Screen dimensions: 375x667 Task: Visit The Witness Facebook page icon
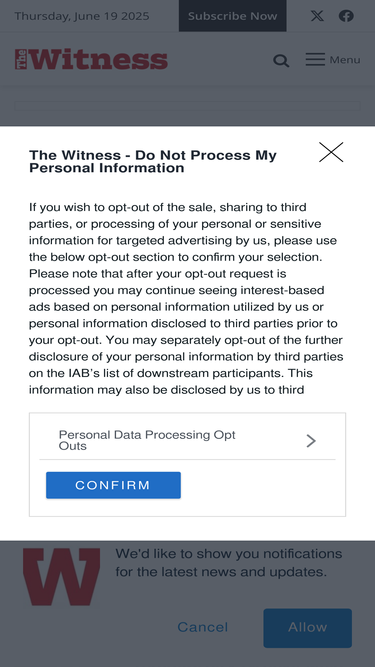click(346, 16)
